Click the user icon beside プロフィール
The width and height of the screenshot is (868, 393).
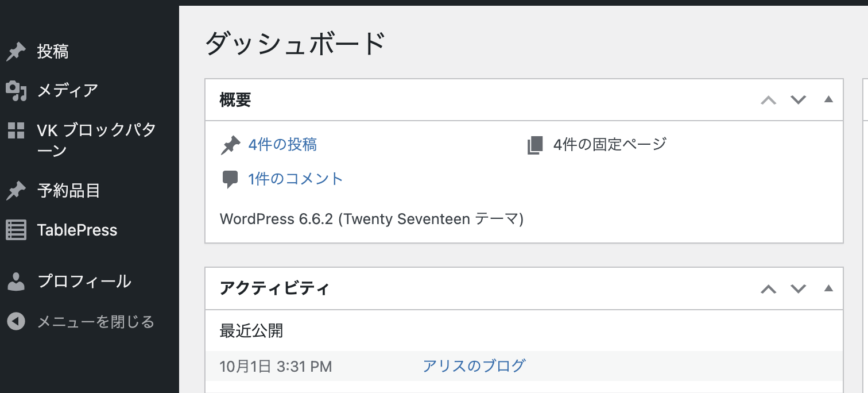[16, 282]
